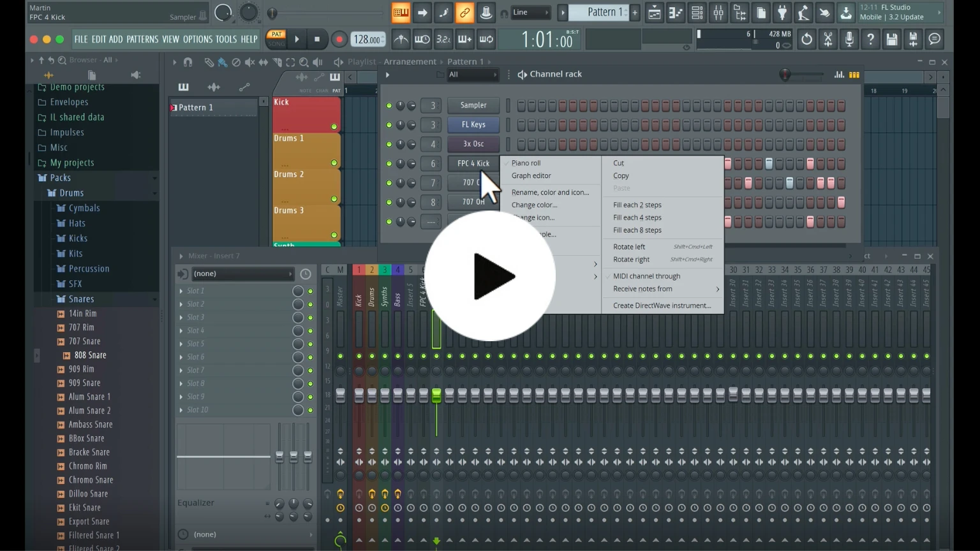Toggle mixer Slot 5 enable LED
Image resolution: width=980 pixels, height=551 pixels.
tap(311, 344)
